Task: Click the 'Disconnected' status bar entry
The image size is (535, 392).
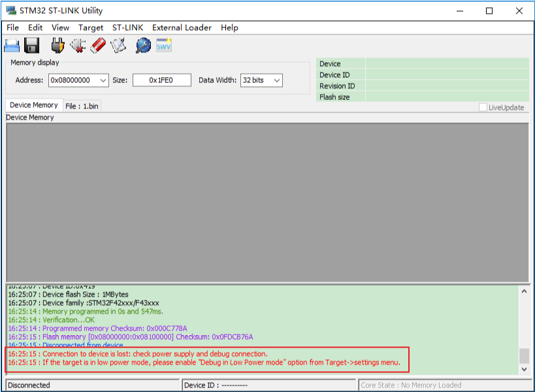Action: (93, 385)
